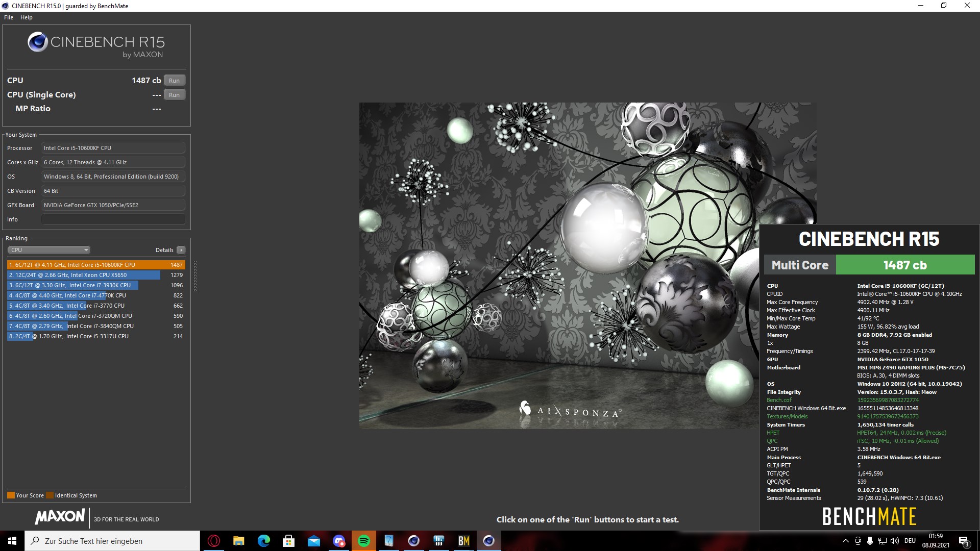Viewport: 980px width, 551px height.
Task: Click the OS field showing Windows 8
Action: tap(113, 177)
